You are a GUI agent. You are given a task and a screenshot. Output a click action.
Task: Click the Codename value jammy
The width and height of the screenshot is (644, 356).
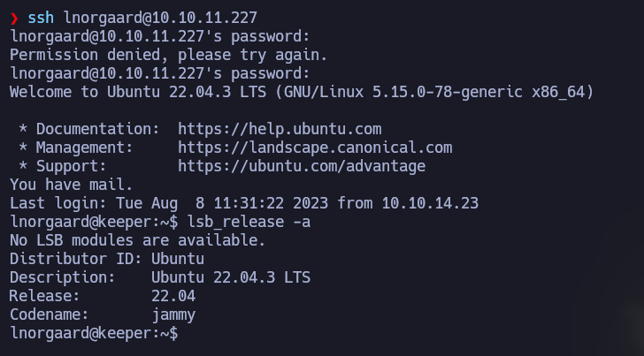pos(173,314)
